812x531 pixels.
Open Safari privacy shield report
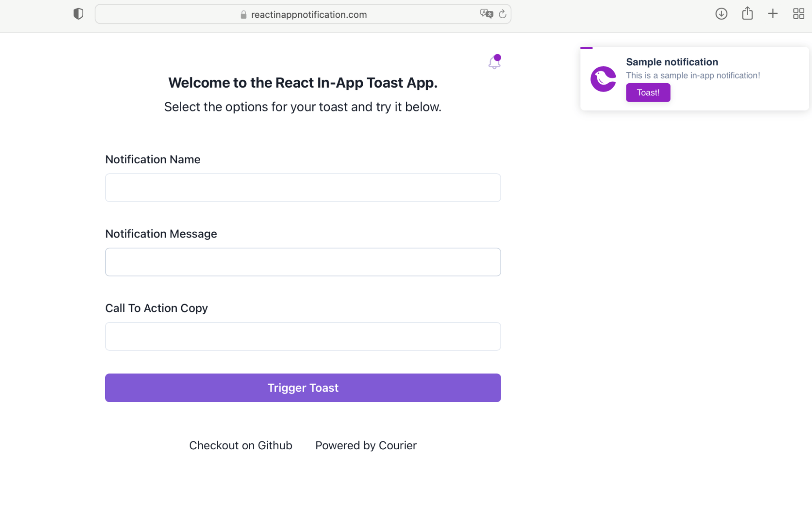coord(78,14)
